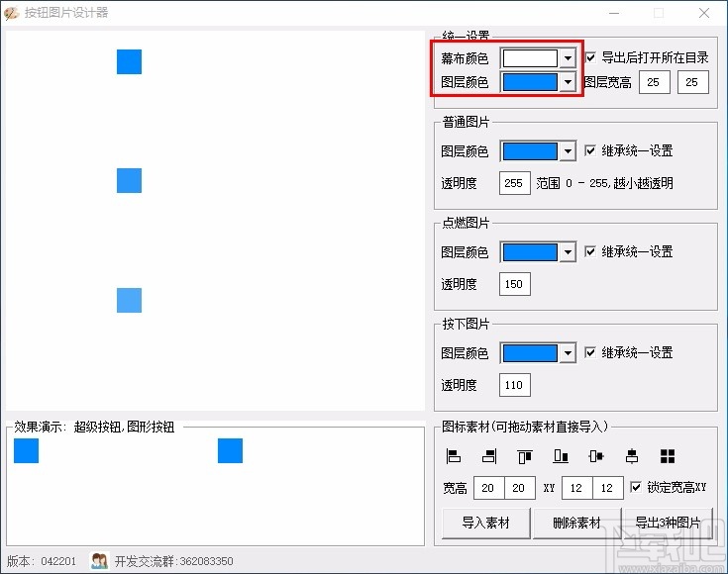Close the 按钮图片设计器 window
The image size is (728, 574).
pyautogui.click(x=704, y=13)
